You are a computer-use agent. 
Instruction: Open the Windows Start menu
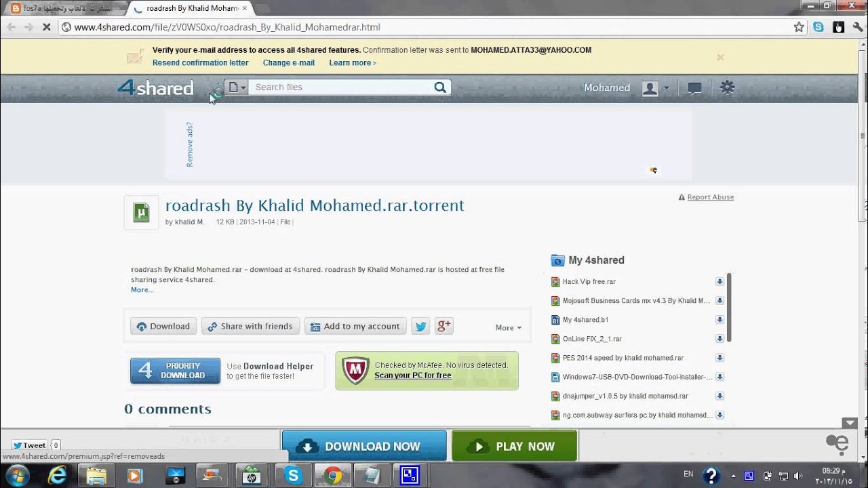(x=17, y=475)
